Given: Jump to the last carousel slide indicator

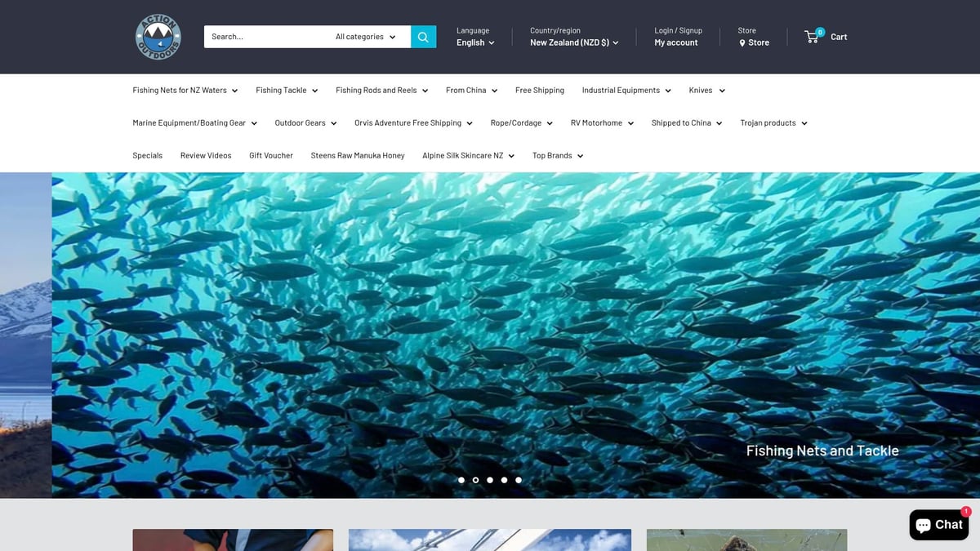Looking at the screenshot, I should pyautogui.click(x=519, y=480).
